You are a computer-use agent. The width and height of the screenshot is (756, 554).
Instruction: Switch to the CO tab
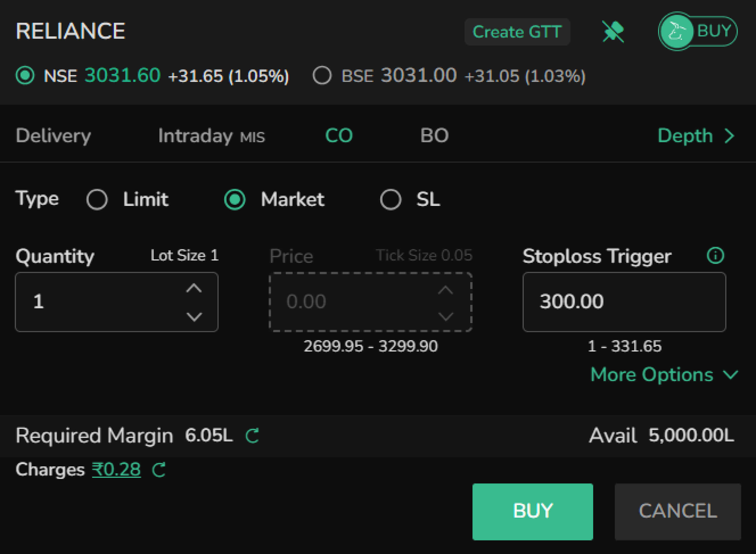339,135
